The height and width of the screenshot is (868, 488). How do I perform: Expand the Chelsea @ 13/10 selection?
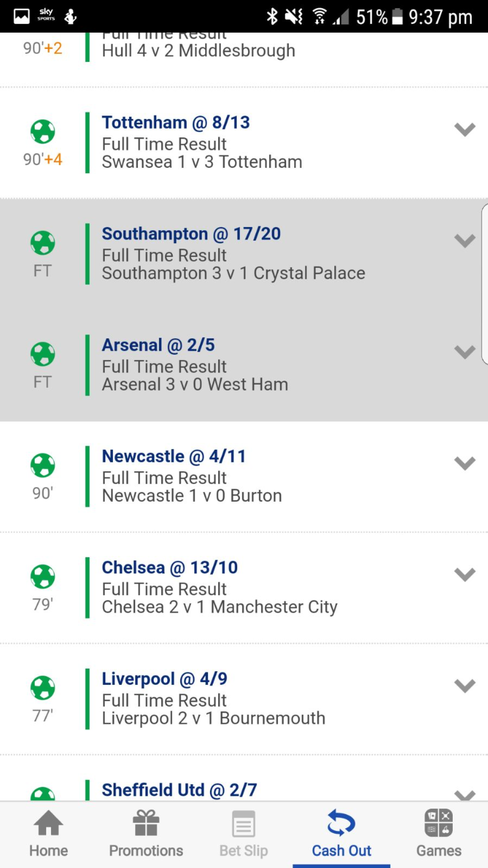point(465,575)
